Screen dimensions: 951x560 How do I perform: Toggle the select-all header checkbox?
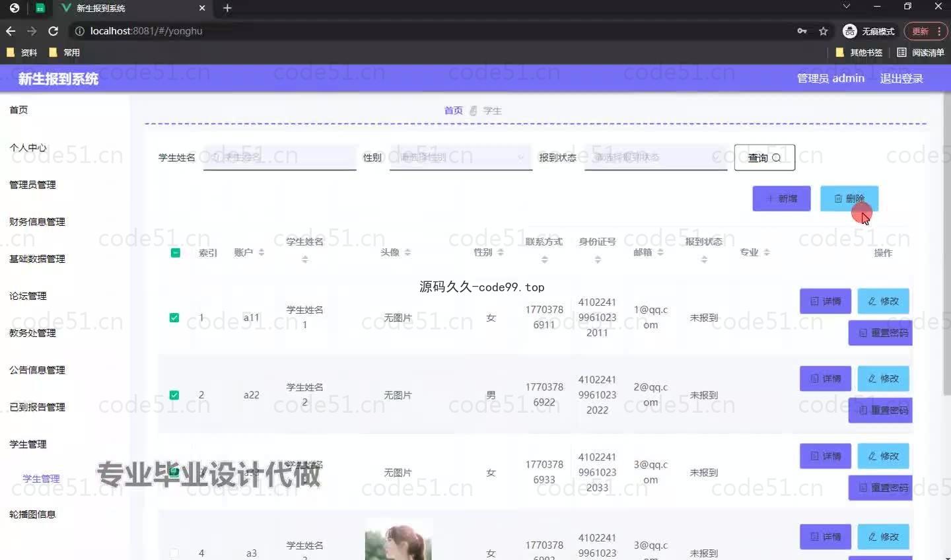176,253
